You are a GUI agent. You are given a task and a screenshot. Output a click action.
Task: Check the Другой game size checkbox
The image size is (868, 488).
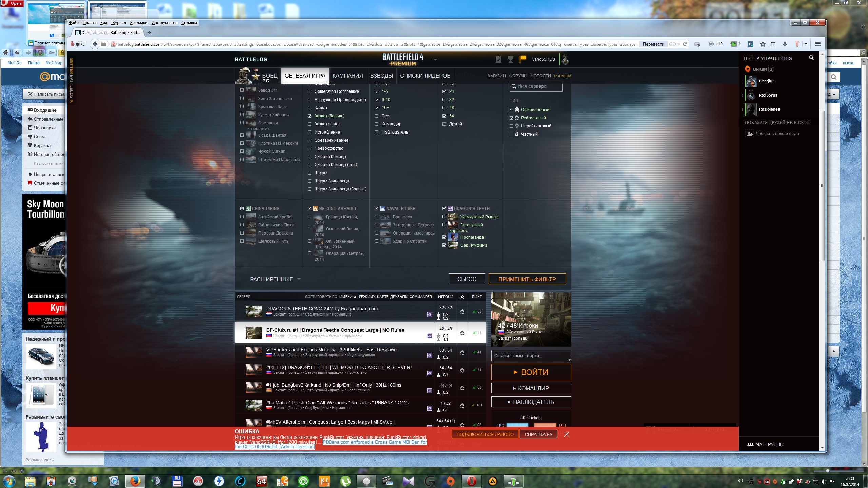[444, 124]
